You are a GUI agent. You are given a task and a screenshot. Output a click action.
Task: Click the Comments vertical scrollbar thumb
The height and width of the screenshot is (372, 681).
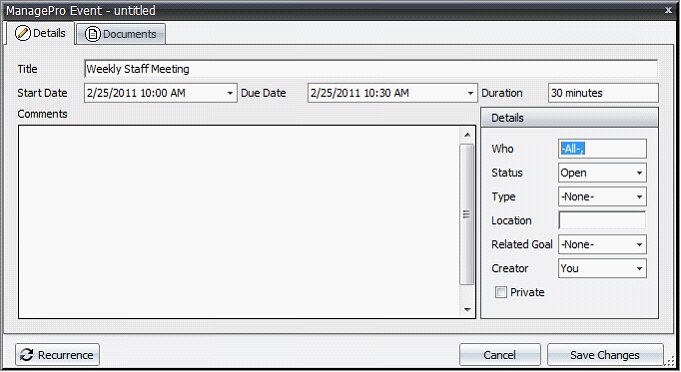467,214
